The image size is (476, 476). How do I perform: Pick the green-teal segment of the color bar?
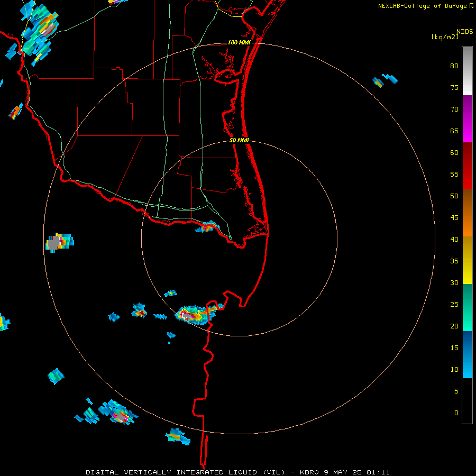[467, 307]
